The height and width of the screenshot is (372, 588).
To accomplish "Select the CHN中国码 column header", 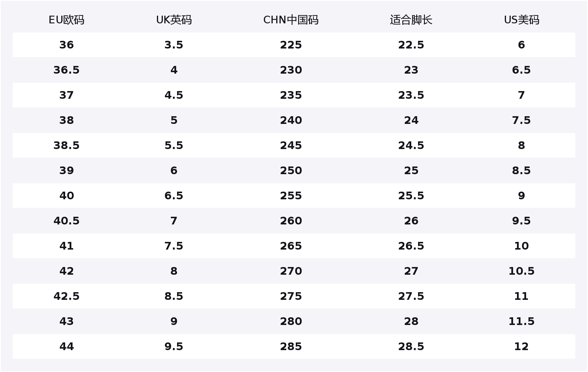I will (x=291, y=20).
